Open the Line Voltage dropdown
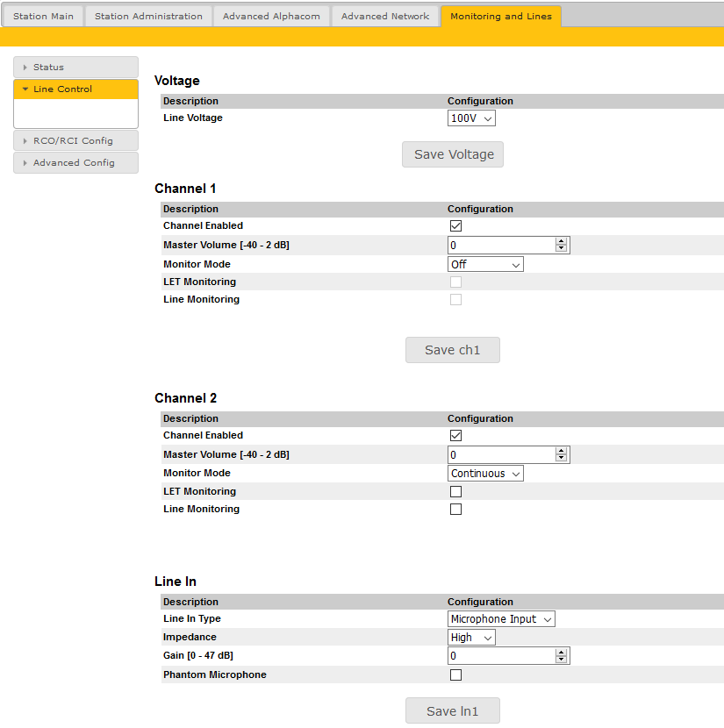This screenshot has height=728, width=724. tap(471, 118)
